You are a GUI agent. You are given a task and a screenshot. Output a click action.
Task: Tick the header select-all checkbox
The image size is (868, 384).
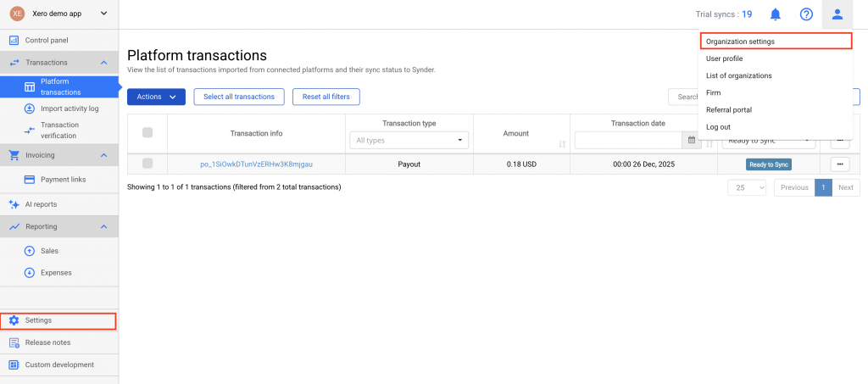(147, 132)
